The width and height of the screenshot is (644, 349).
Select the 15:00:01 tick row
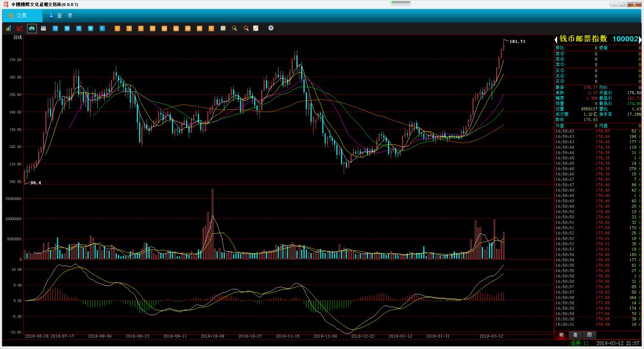[x=597, y=325]
